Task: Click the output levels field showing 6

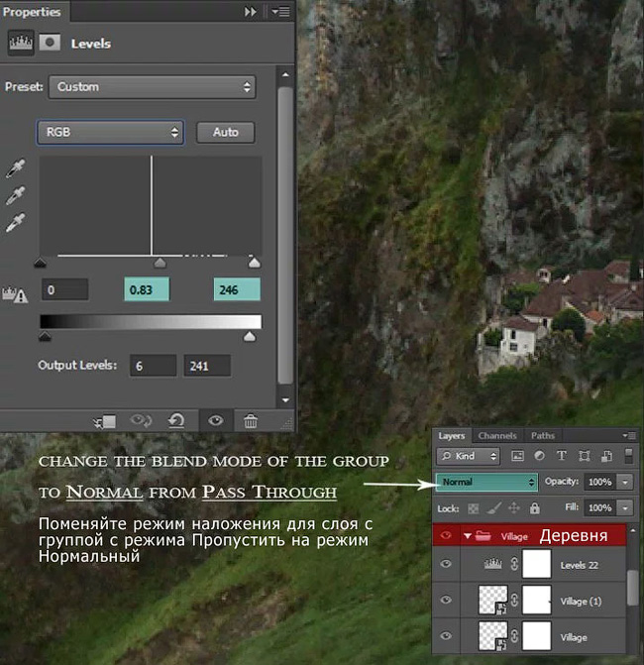Action: pos(153,366)
